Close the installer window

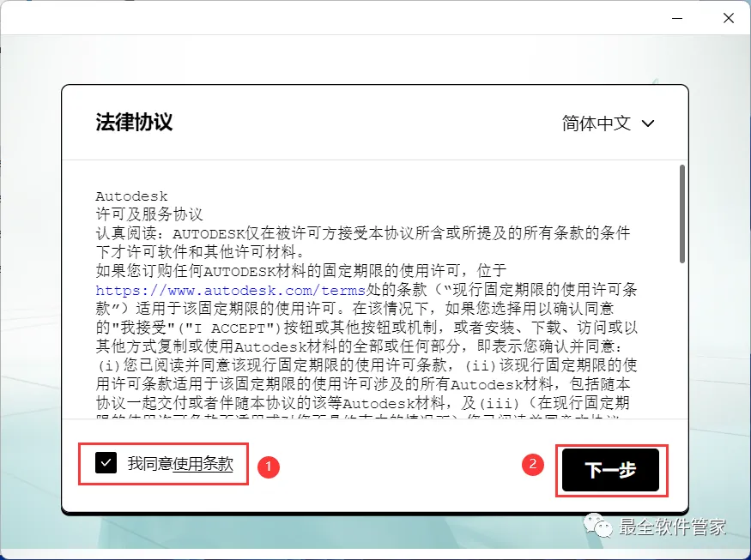(729, 18)
